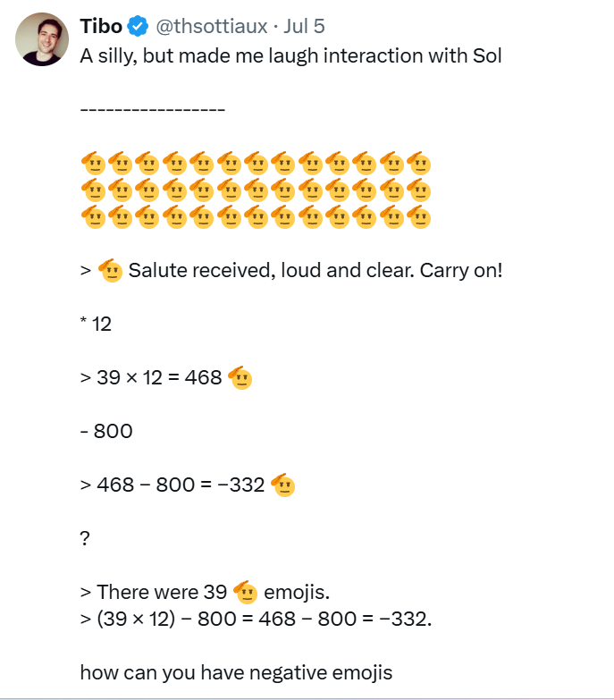Click salute emoji in 'There were 39' line
Screen dimensions: 614x700
point(246,593)
